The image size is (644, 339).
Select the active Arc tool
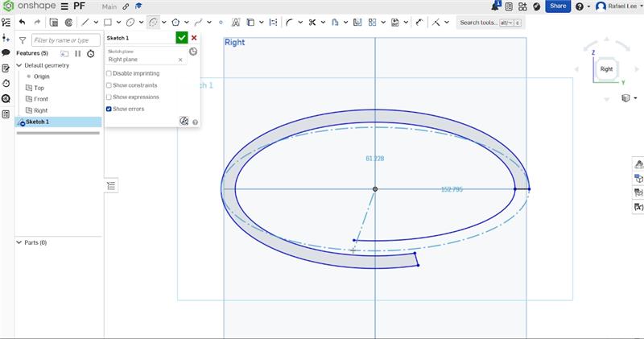click(x=153, y=23)
